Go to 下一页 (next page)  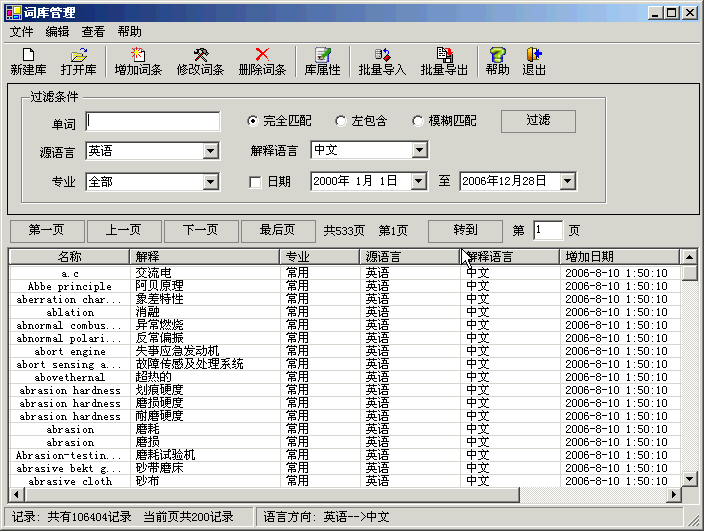coord(201,230)
